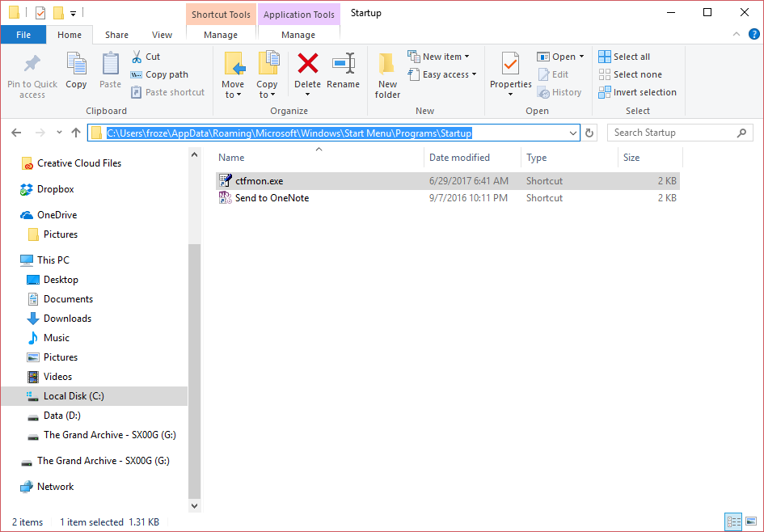Click the red Delete icon
This screenshot has height=532, width=764.
point(308,63)
